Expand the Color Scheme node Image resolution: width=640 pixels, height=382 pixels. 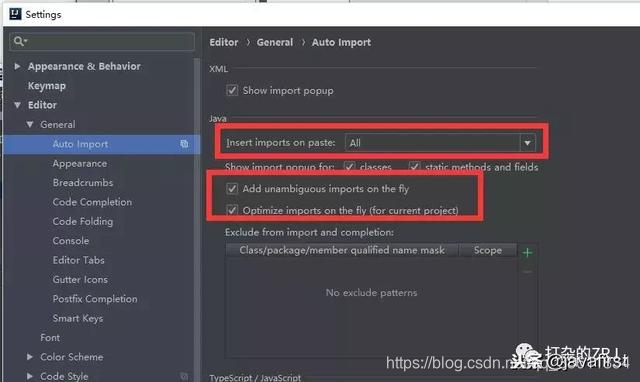click(29, 357)
